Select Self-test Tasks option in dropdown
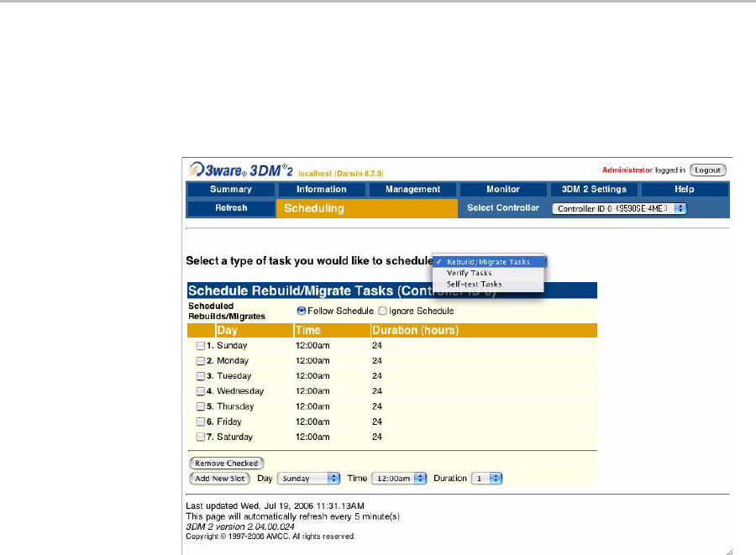 pos(488,285)
